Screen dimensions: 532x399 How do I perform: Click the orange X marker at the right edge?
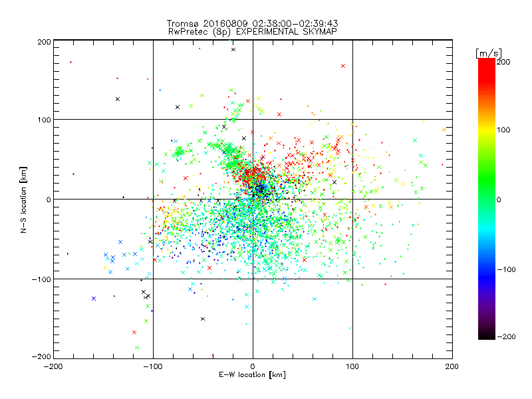[x=444, y=130]
